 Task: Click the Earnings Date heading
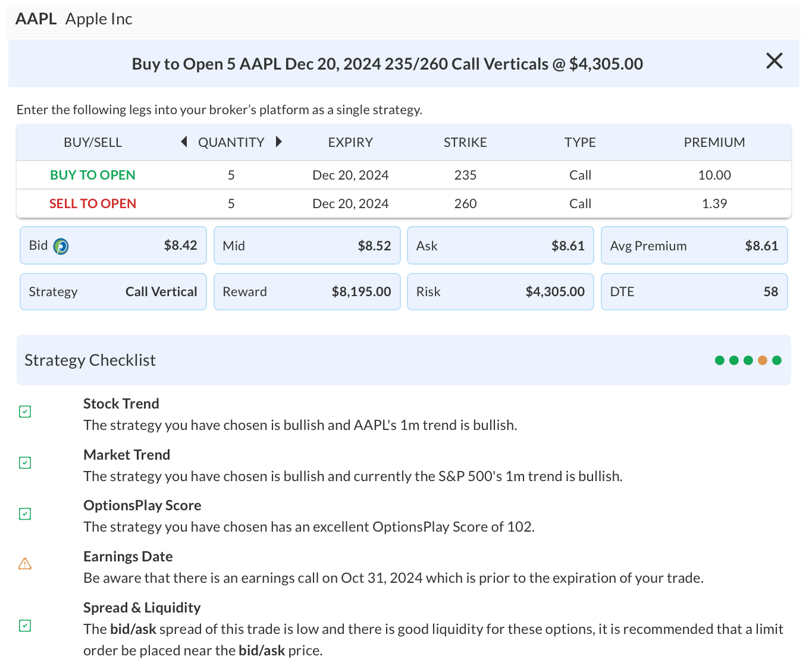pos(128,557)
